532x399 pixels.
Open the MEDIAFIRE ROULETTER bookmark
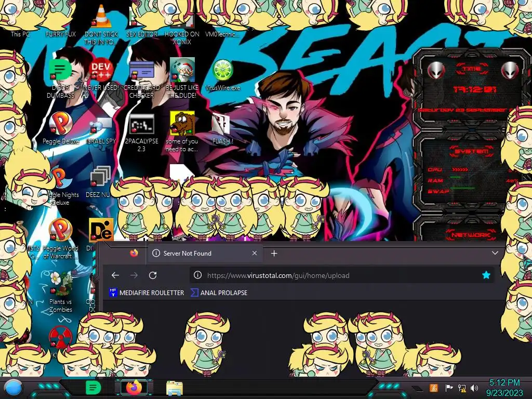146,292
